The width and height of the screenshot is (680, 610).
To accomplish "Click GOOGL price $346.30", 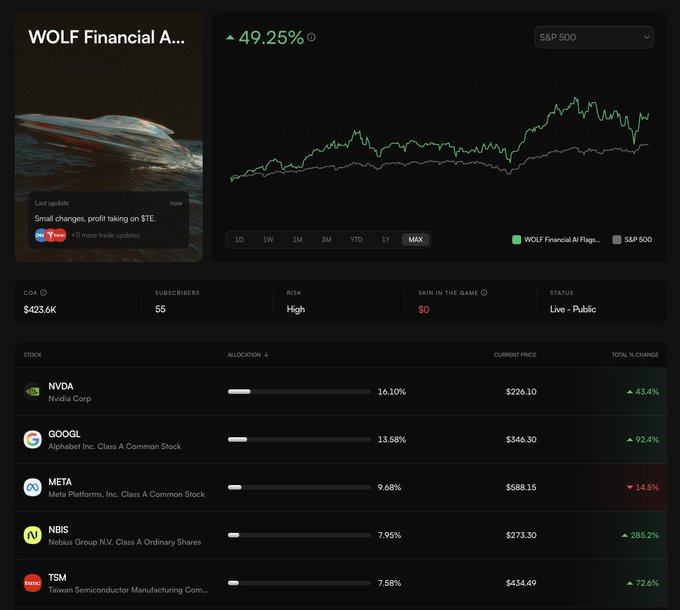I will (x=521, y=439).
